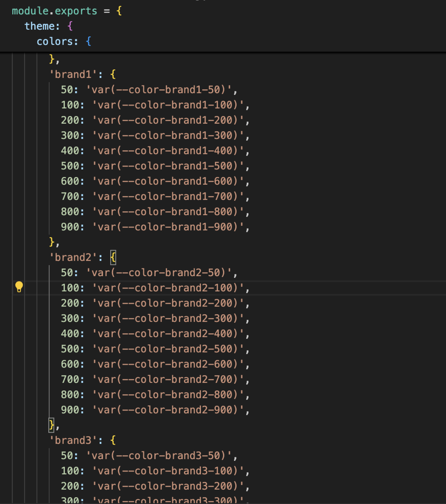Click 'var(--color-brand2-500)' string
This screenshot has height=504, width=446.
tap(168, 349)
